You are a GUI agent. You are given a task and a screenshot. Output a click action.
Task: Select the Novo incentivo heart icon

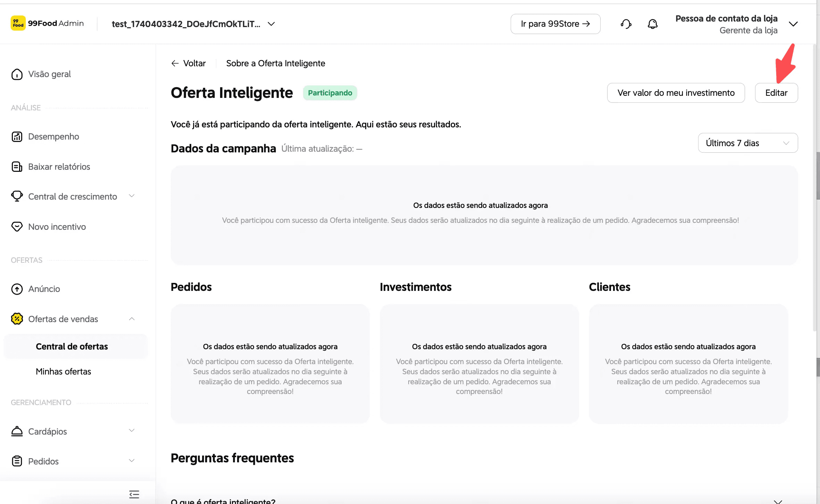tap(17, 227)
